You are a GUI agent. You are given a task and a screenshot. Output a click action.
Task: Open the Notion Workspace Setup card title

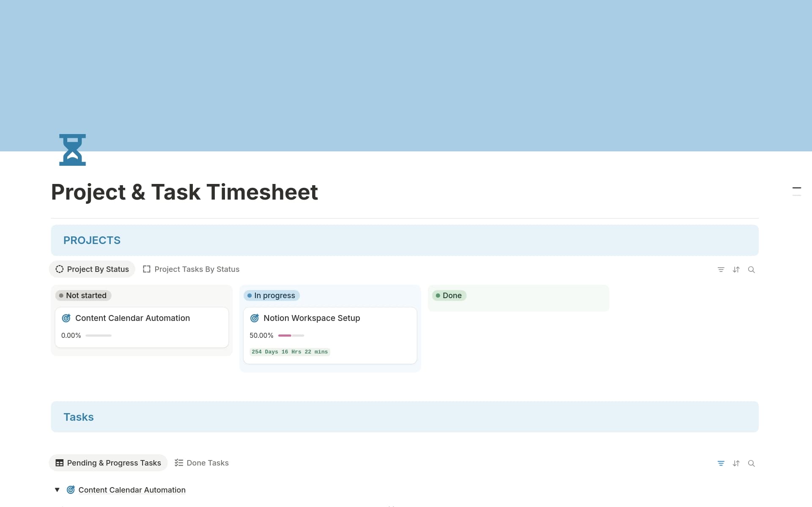click(312, 318)
